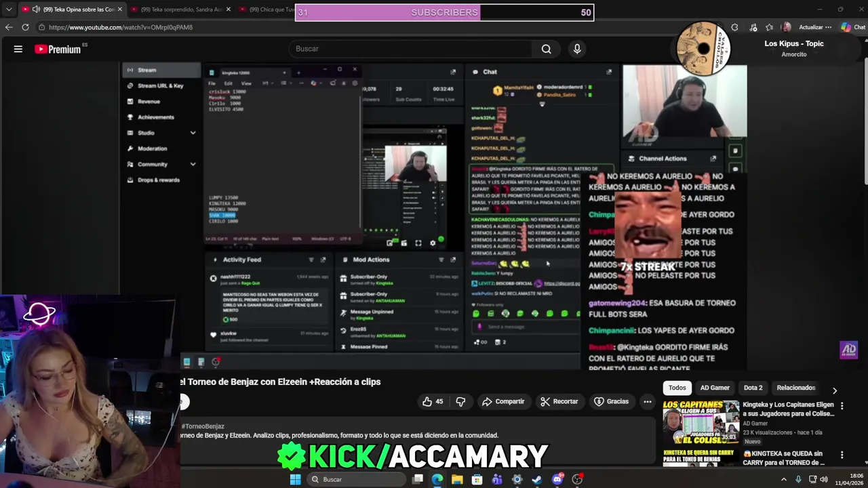Select the Todos filter chip
Viewport: 868px width, 488px height.
pyautogui.click(x=677, y=388)
